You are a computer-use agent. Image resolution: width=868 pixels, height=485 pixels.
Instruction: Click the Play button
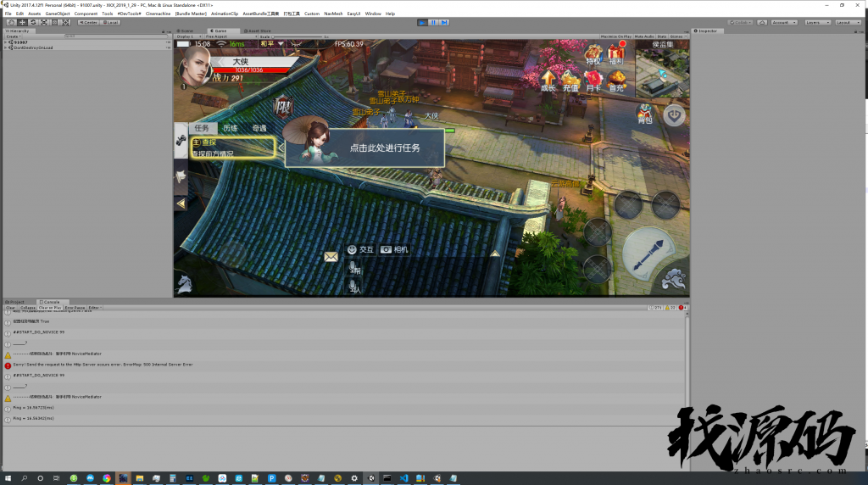tap(422, 23)
